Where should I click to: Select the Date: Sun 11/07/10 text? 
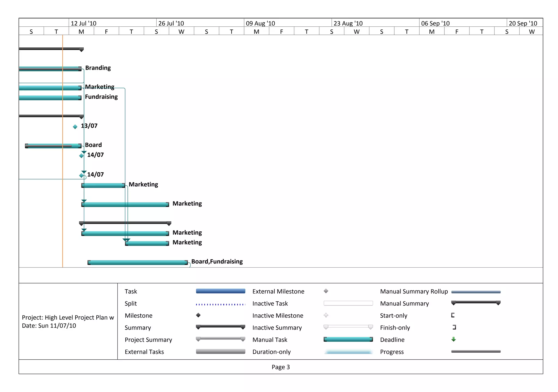(x=49, y=326)
